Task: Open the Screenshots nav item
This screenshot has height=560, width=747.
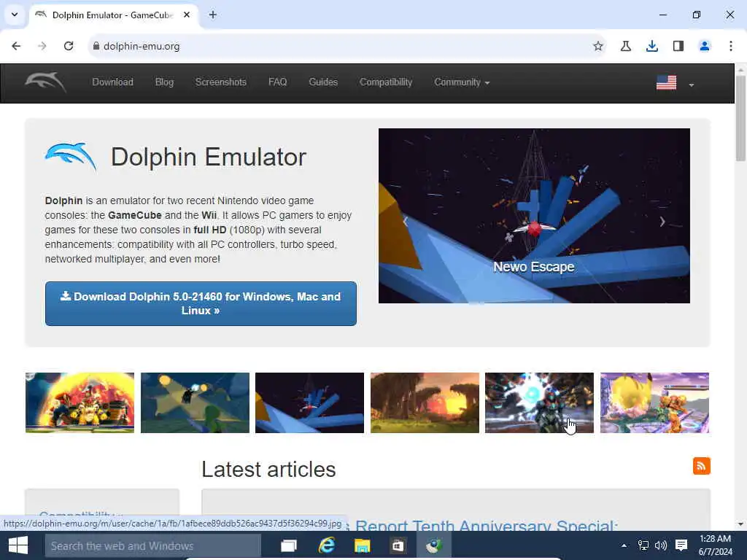Action: (221, 82)
